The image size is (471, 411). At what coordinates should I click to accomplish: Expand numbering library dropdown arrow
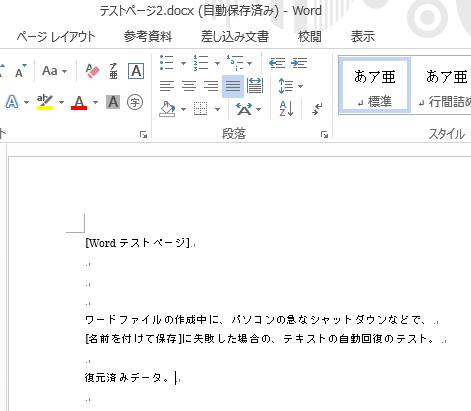[x=217, y=63]
